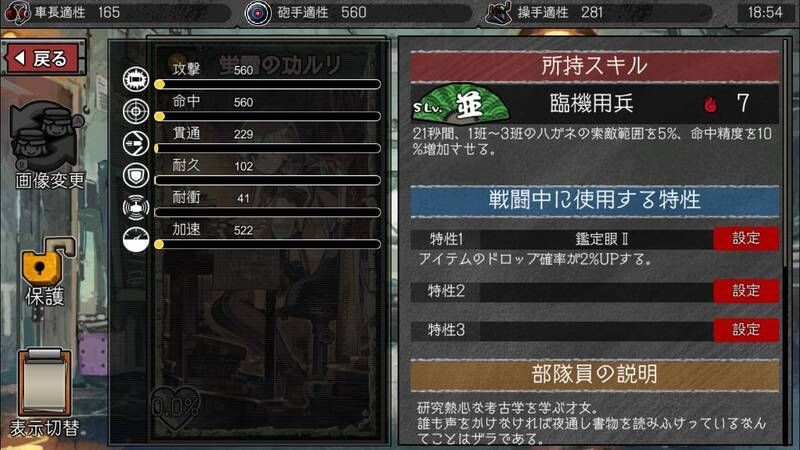Image resolution: width=800 pixels, height=450 pixels.
Task: Click the 貫通 penetration bullet icon
Action: tap(136, 143)
